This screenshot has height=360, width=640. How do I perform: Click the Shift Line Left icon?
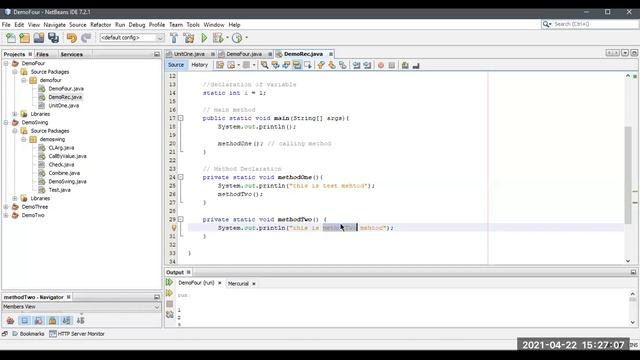(x=356, y=65)
